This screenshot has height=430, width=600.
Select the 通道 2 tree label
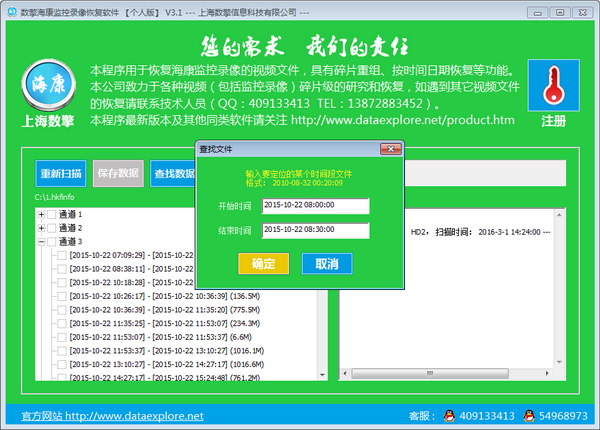pyautogui.click(x=70, y=228)
